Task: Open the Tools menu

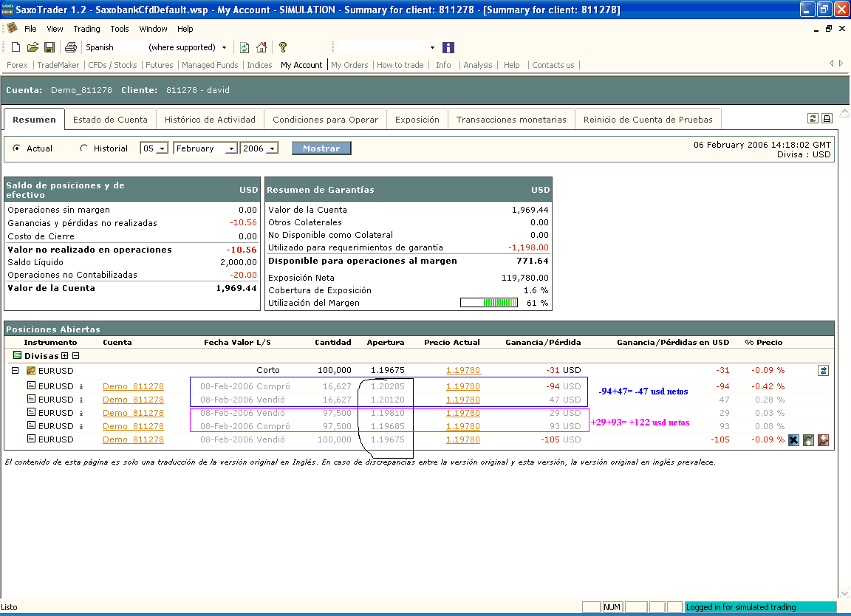Action: 120,29
